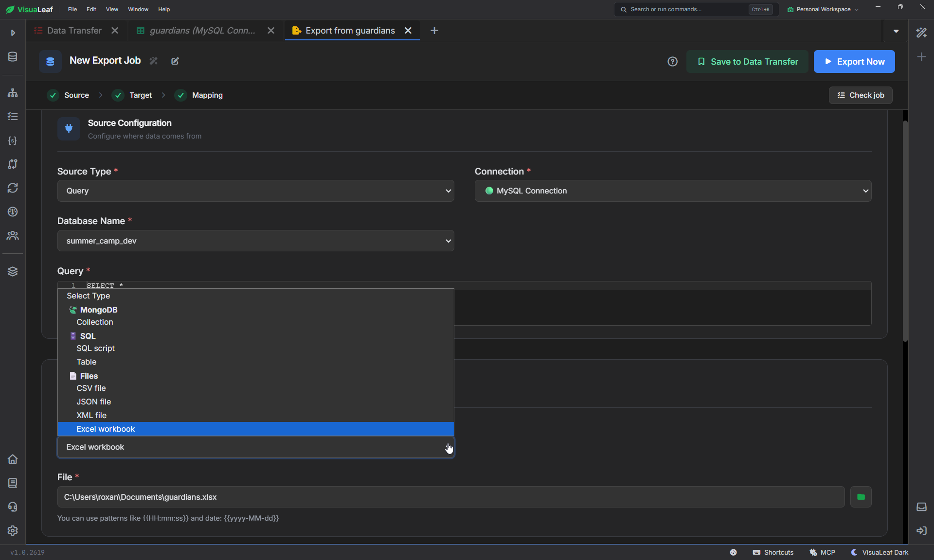
Task: Click VisuaLeaf Dark theme in status bar
Action: (x=880, y=552)
